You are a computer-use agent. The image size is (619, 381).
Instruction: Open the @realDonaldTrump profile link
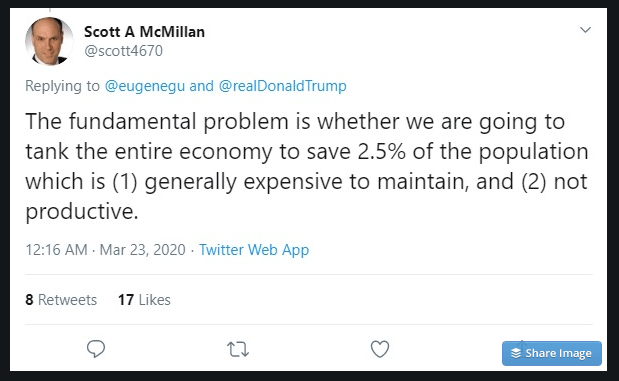click(282, 86)
